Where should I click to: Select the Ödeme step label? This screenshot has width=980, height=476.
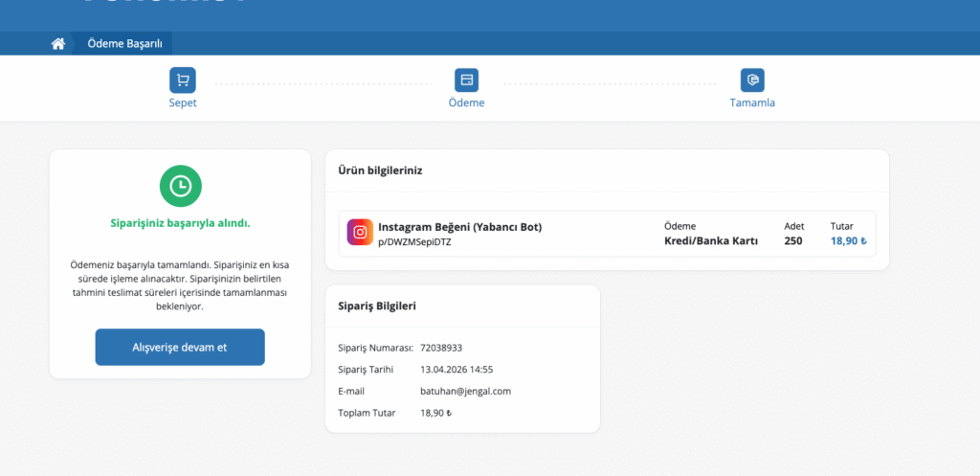point(466,102)
